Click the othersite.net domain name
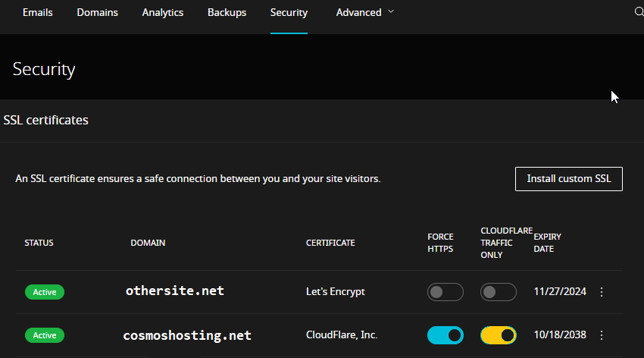This screenshot has width=644, height=358. pyautogui.click(x=175, y=290)
